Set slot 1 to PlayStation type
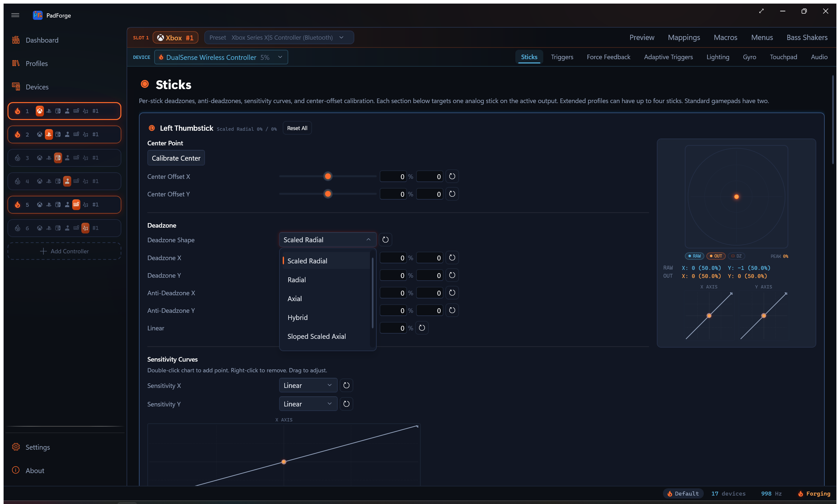840x504 pixels. (x=48, y=111)
